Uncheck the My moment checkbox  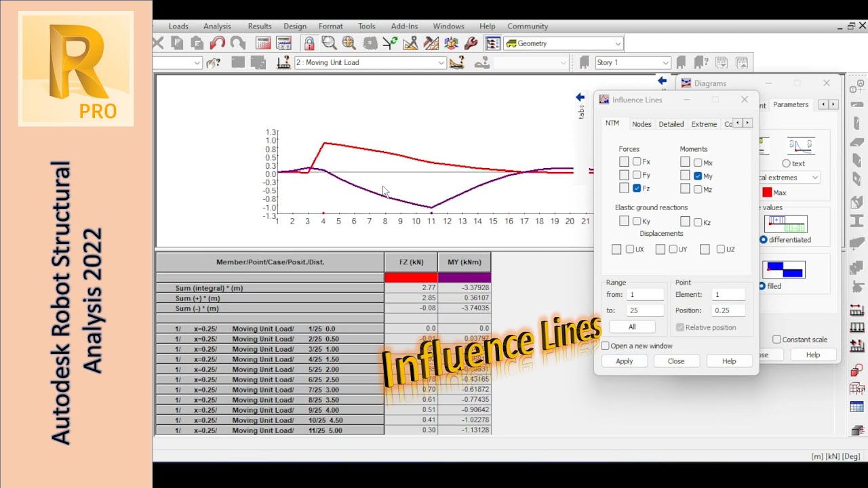click(698, 176)
